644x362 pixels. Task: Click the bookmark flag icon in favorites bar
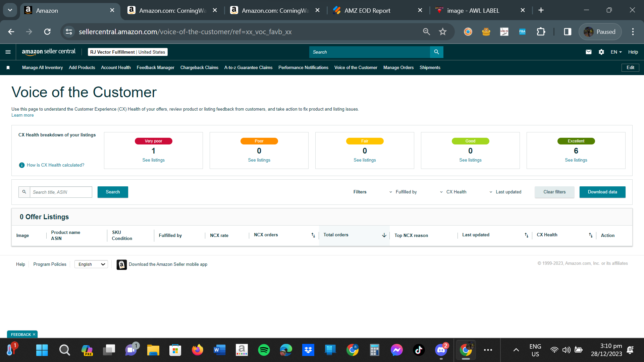[x=8, y=68]
